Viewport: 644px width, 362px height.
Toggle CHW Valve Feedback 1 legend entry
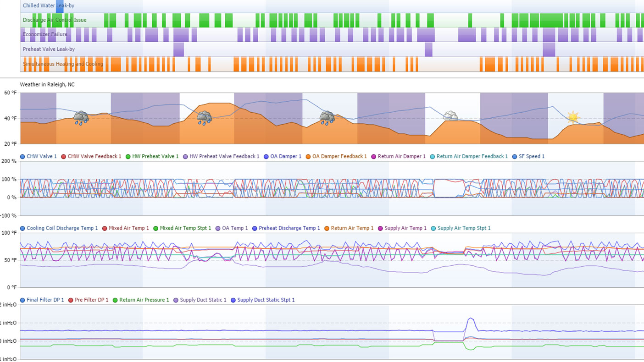pos(91,156)
